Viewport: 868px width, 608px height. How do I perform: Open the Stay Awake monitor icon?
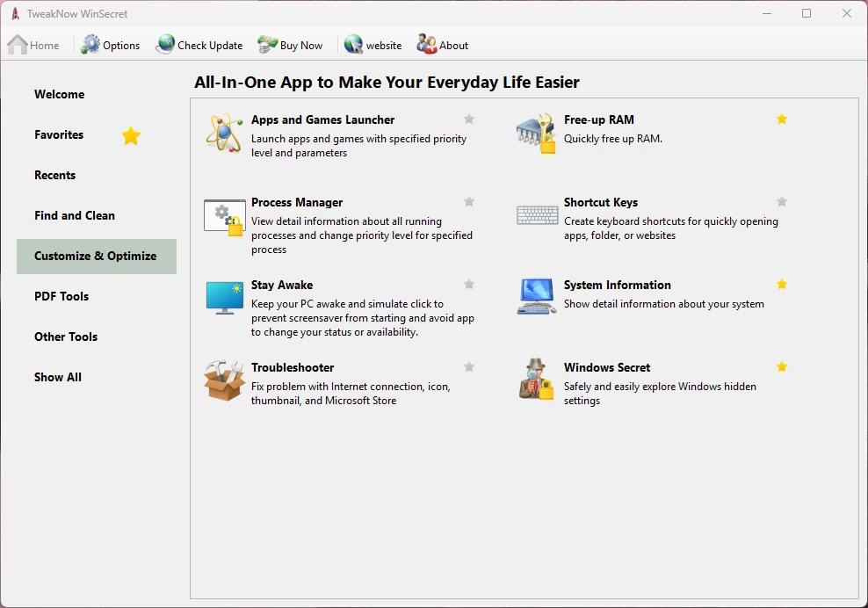[224, 297]
